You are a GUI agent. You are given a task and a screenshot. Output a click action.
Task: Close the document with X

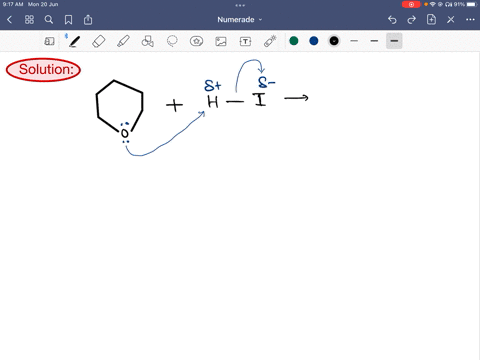click(451, 20)
